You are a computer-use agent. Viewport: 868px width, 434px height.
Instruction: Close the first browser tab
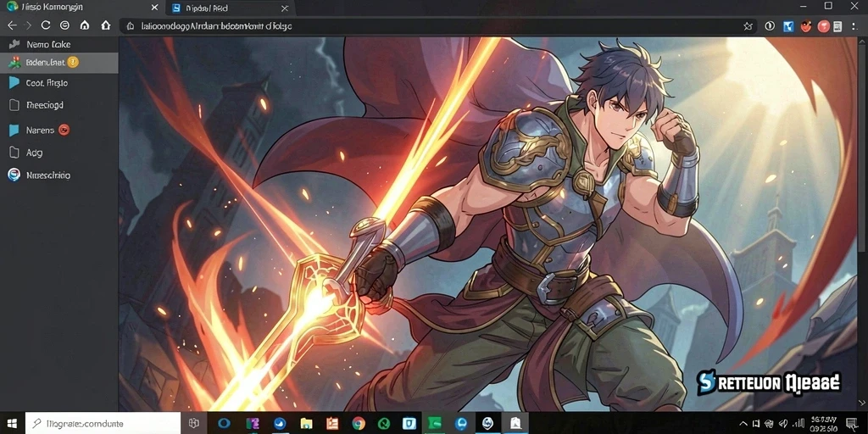point(155,8)
